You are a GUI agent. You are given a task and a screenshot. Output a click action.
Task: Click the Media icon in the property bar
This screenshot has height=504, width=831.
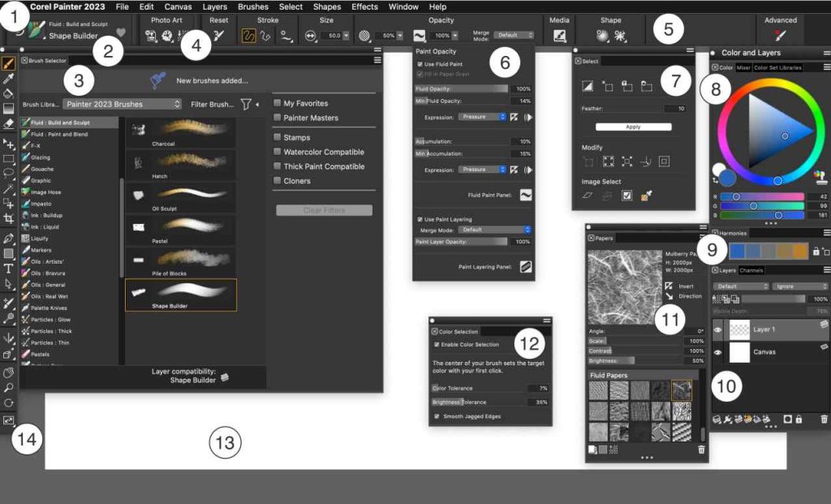point(559,36)
